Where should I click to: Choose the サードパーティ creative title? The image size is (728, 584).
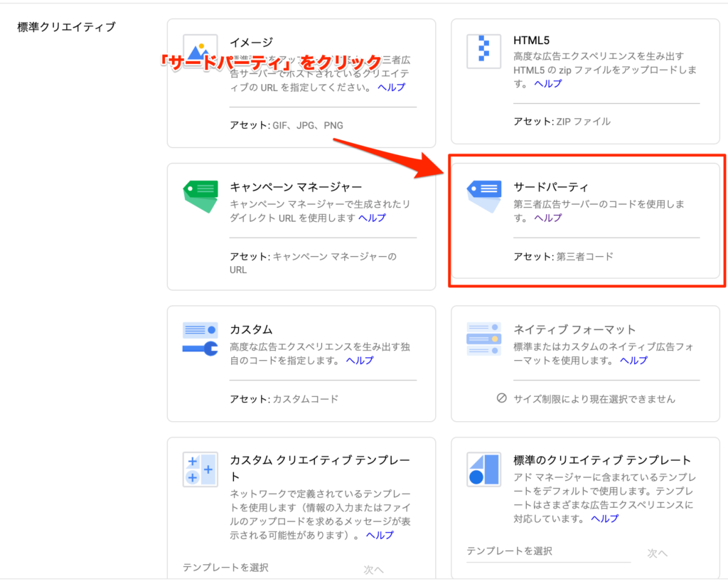[551, 187]
